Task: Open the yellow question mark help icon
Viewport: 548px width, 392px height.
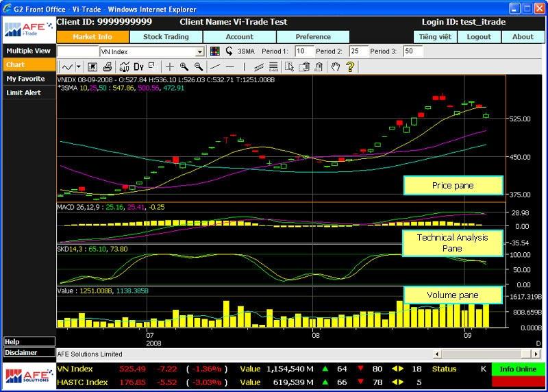Action: (x=350, y=66)
